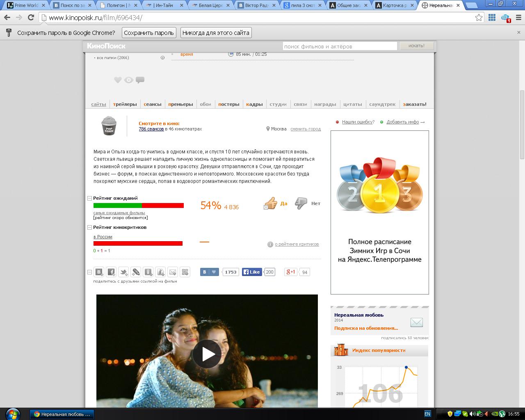The image size is (525, 420).
Task: Click 'Никогда для этого сайта' button
Action: 216,33
